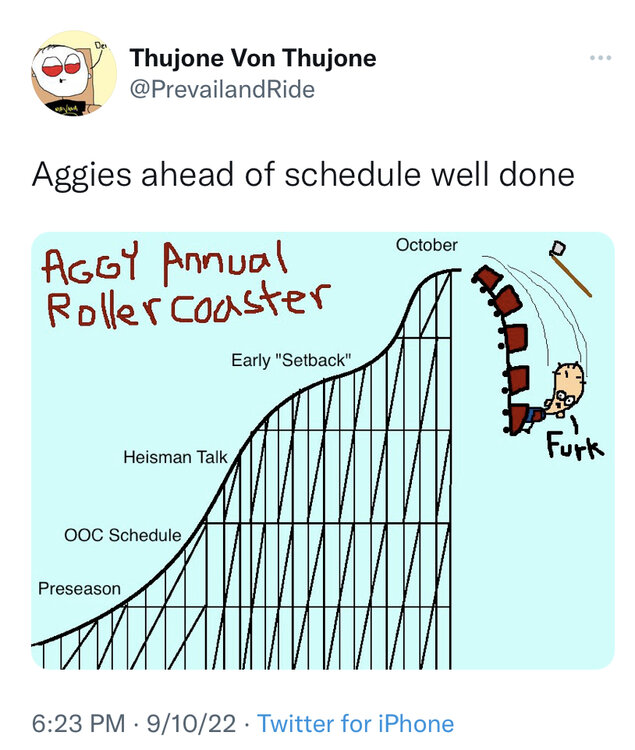Click the Early "Setback" label
635x750 pixels.
click(x=292, y=360)
